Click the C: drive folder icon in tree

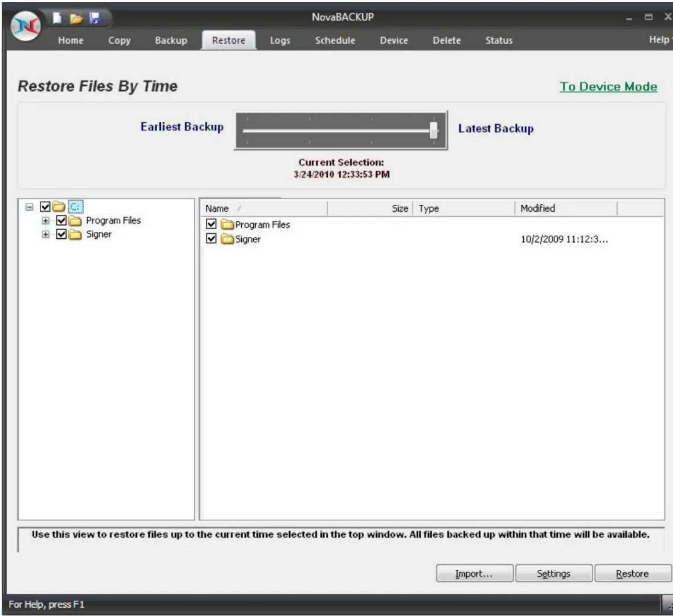[59, 207]
